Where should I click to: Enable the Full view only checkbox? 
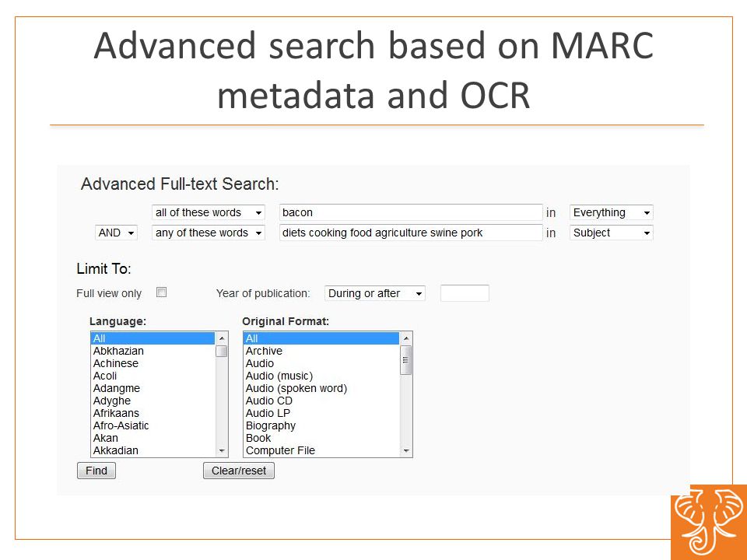(x=162, y=292)
